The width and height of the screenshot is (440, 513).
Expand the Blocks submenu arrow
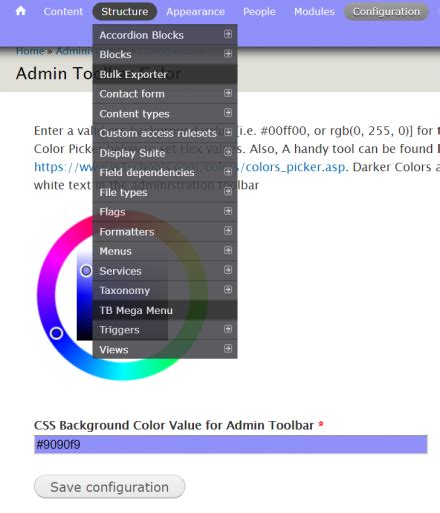(228, 54)
